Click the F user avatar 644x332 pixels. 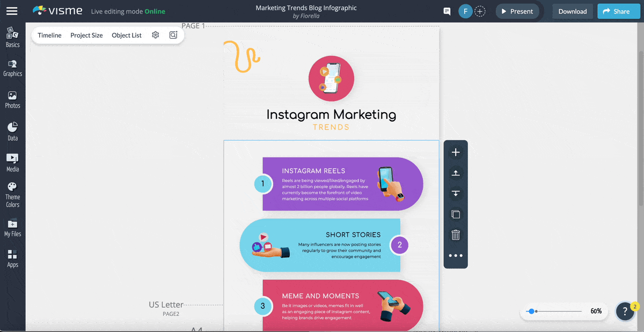[465, 11]
